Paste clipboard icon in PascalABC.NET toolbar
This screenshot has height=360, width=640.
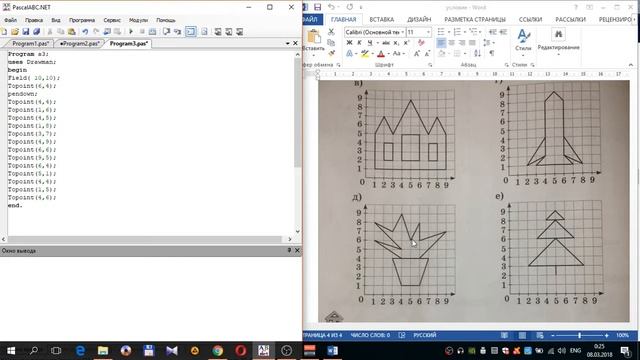coord(72,31)
